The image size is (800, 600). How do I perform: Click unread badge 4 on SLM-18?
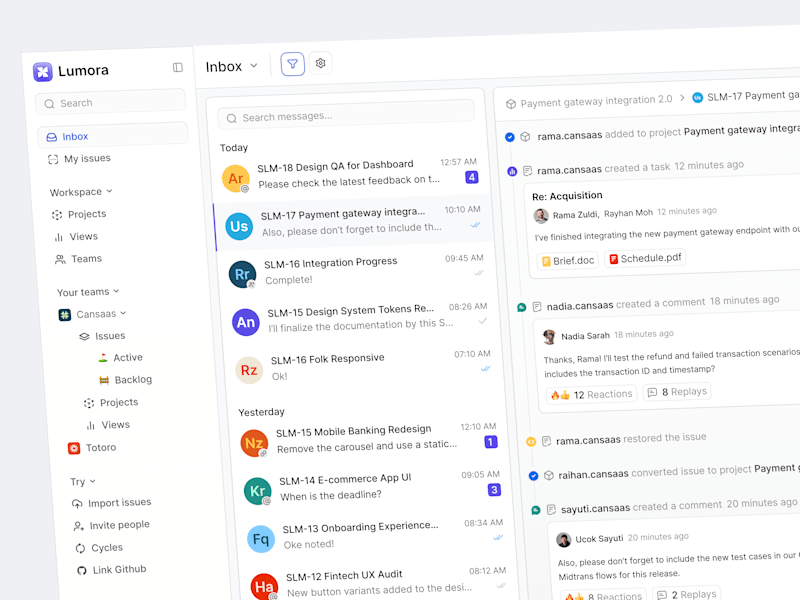tap(472, 177)
